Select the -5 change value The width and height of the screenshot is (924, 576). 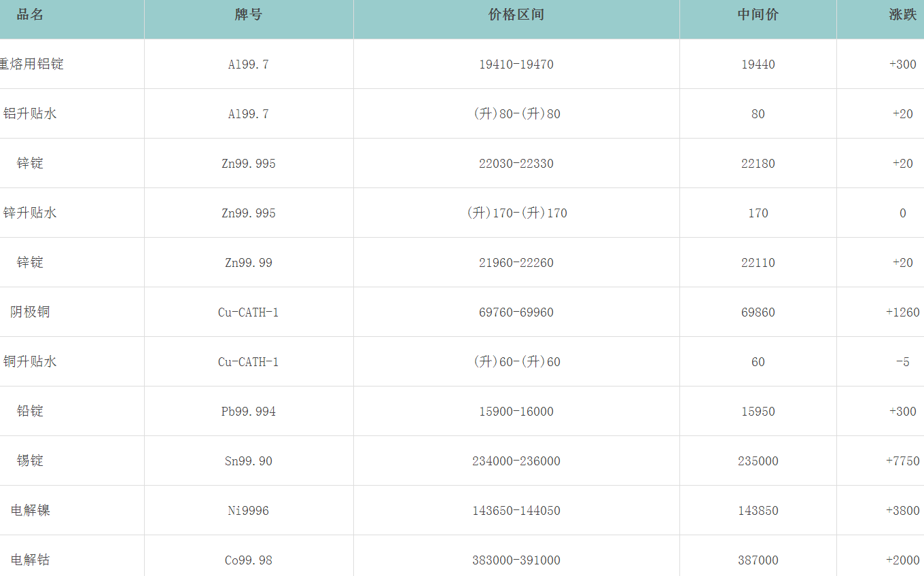[902, 362]
